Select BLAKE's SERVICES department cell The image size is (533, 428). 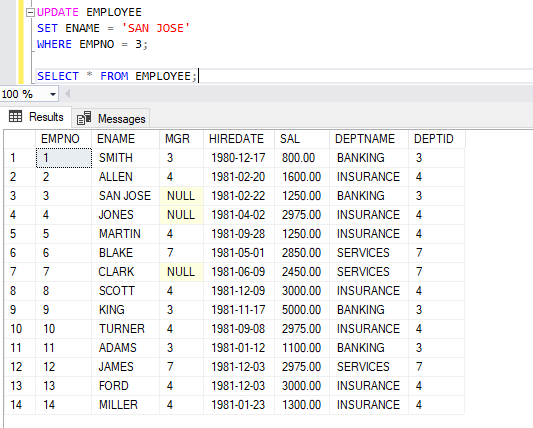[369, 253]
